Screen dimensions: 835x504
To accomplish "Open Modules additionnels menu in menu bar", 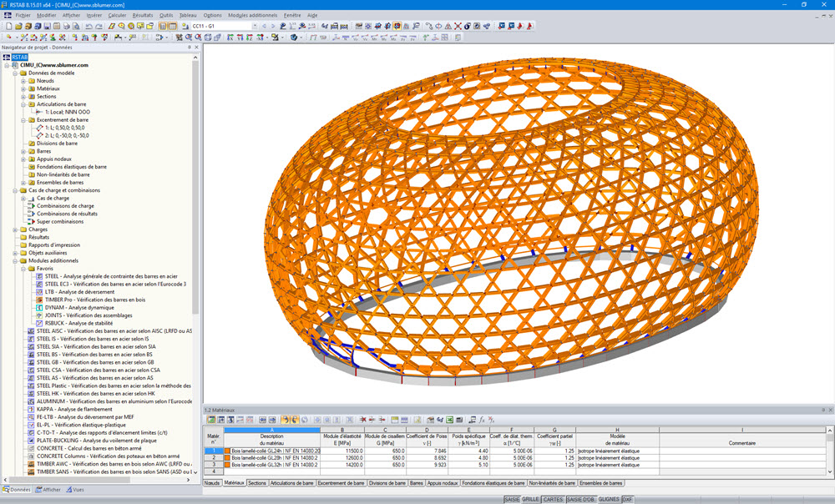I will [x=252, y=15].
